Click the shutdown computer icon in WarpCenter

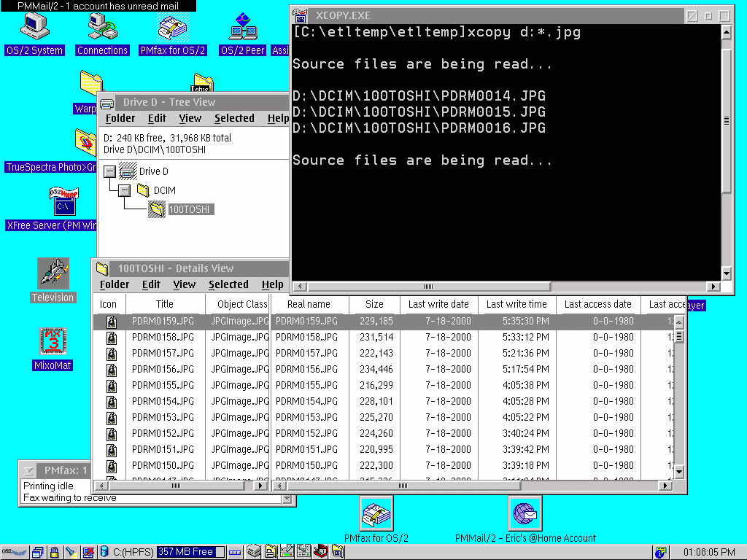[x=88, y=553]
